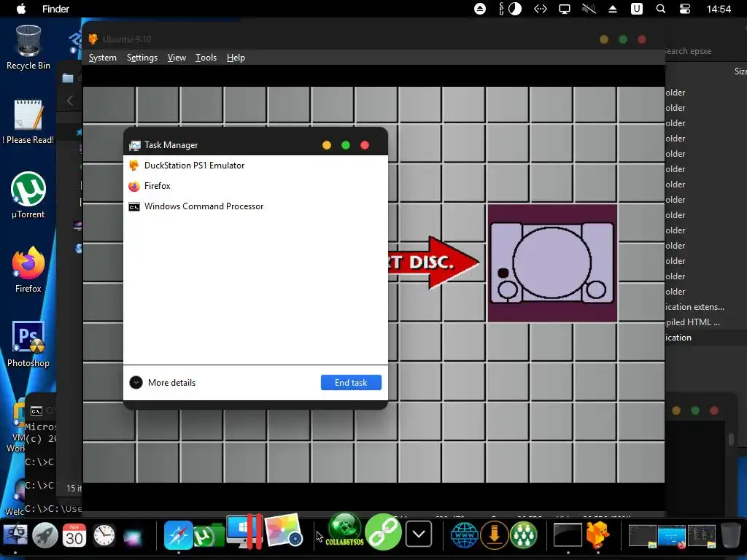Open Safari compass in the dock
The height and width of the screenshot is (560, 747).
(178, 535)
